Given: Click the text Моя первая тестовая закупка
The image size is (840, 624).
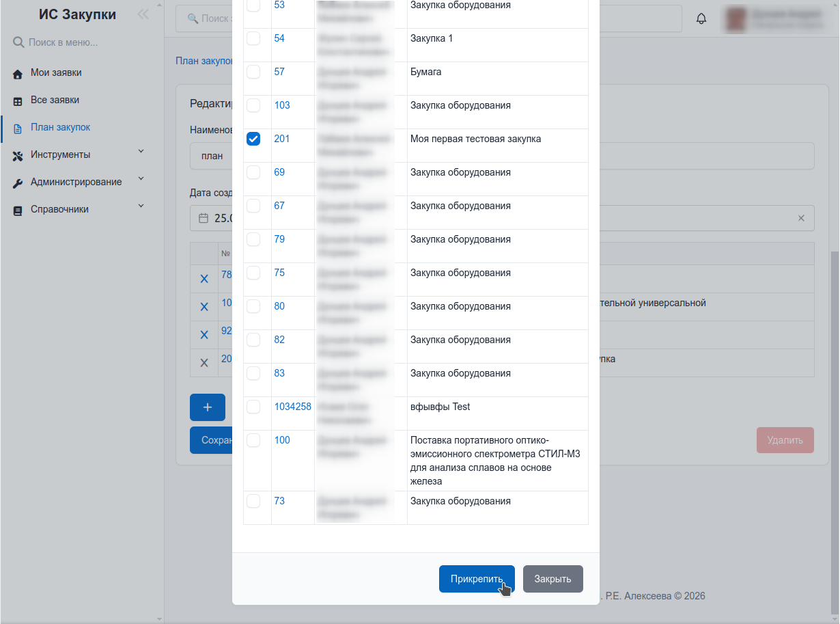Looking at the screenshot, I should tap(475, 139).
